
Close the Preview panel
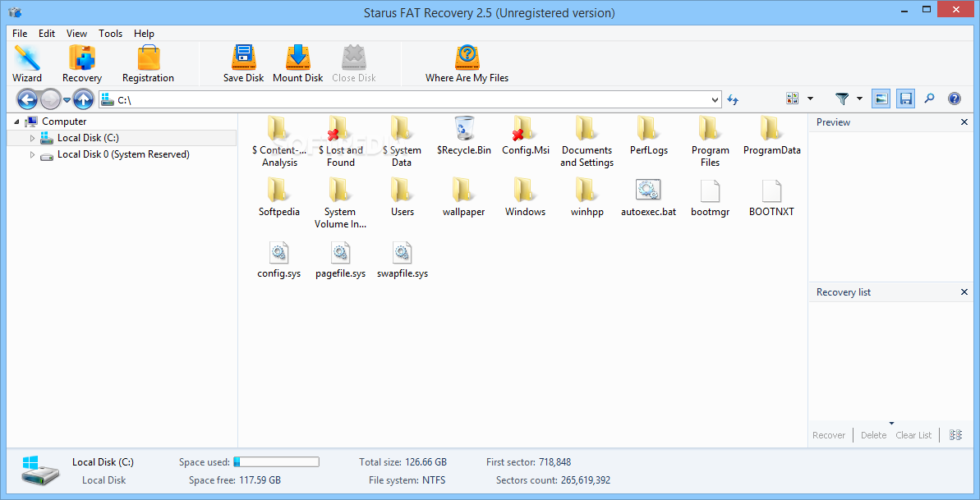964,122
